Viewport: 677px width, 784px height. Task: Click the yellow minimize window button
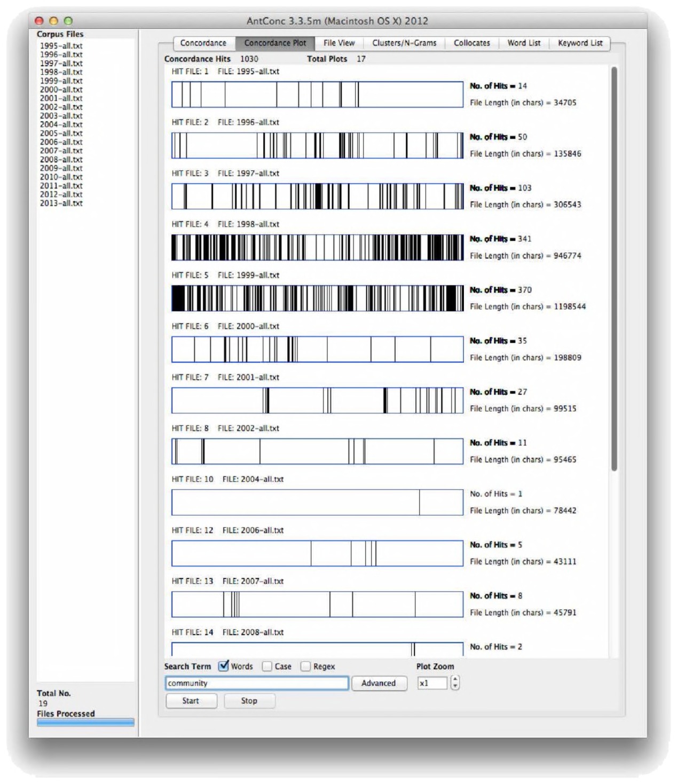click(x=53, y=21)
